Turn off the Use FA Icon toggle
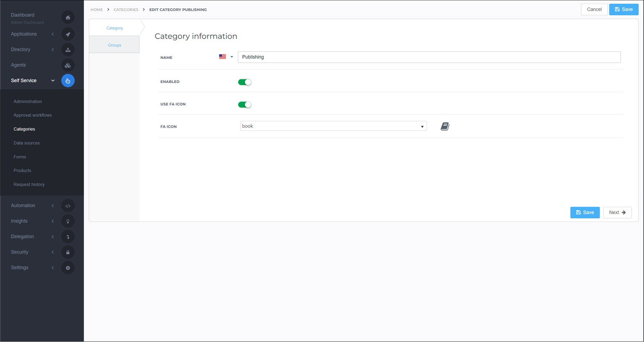The width and height of the screenshot is (644, 342). pos(245,105)
